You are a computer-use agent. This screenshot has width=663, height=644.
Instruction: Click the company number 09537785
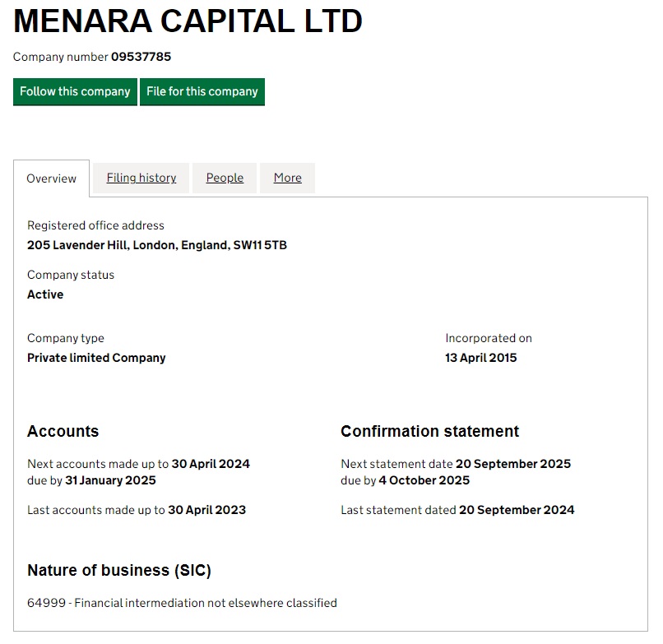point(141,57)
